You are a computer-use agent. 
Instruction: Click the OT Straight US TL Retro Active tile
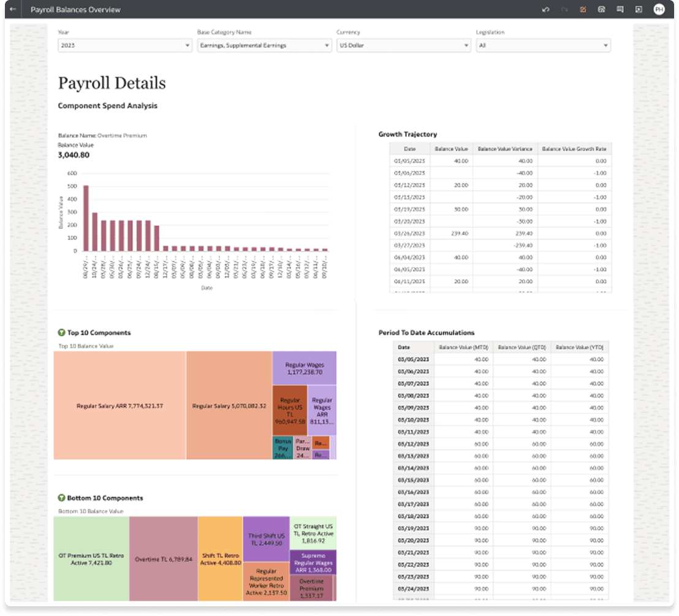[313, 533]
